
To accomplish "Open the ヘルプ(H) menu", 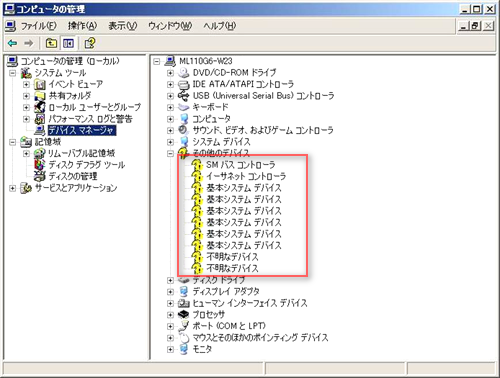I will tap(219, 26).
